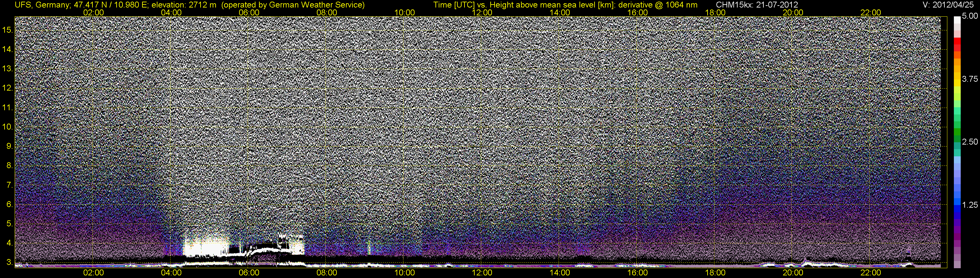The width and height of the screenshot is (980, 278).
Task: Select the 06:00 label on the upper time axis
Action: click(249, 12)
